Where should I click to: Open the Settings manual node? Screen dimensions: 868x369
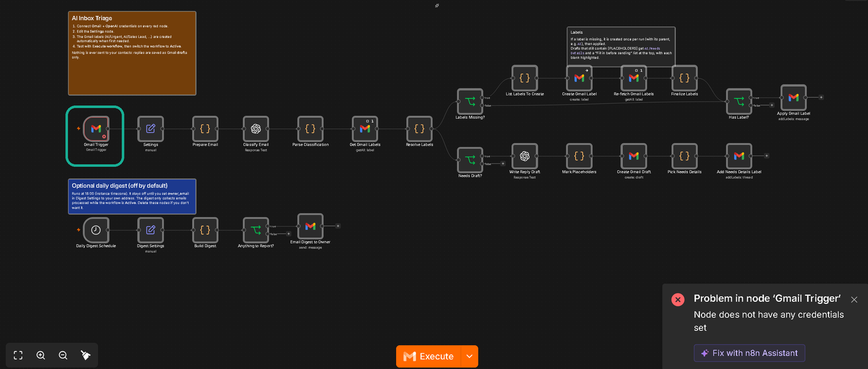151,129
